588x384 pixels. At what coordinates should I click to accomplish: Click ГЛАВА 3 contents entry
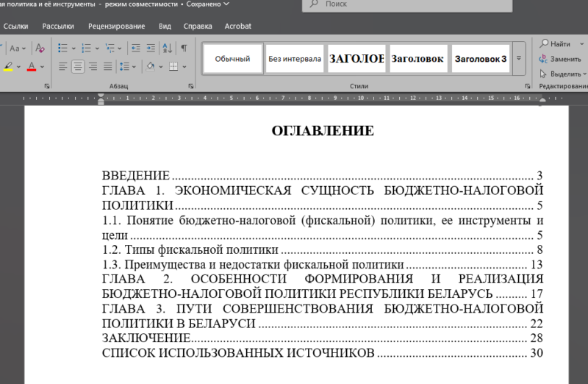point(322,316)
